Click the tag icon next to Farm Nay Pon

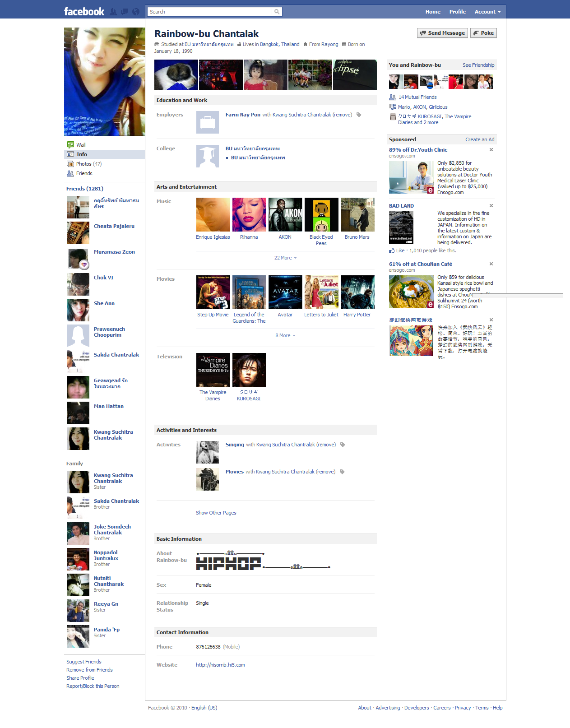pyautogui.click(x=359, y=115)
